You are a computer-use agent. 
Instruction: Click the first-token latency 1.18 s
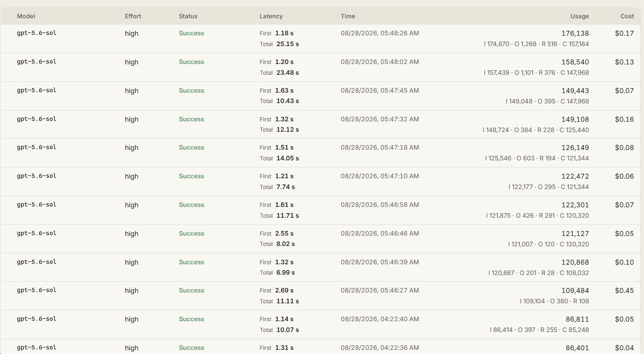click(284, 33)
